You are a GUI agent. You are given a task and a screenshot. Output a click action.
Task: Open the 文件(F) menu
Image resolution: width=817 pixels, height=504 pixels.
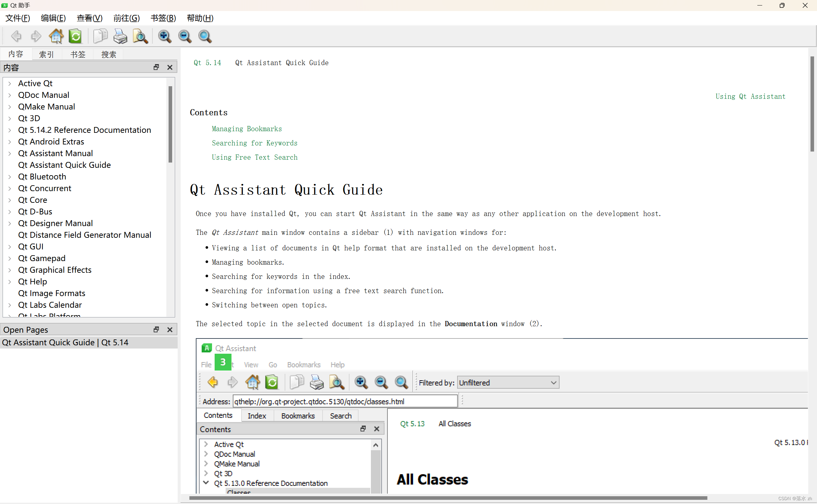click(18, 18)
